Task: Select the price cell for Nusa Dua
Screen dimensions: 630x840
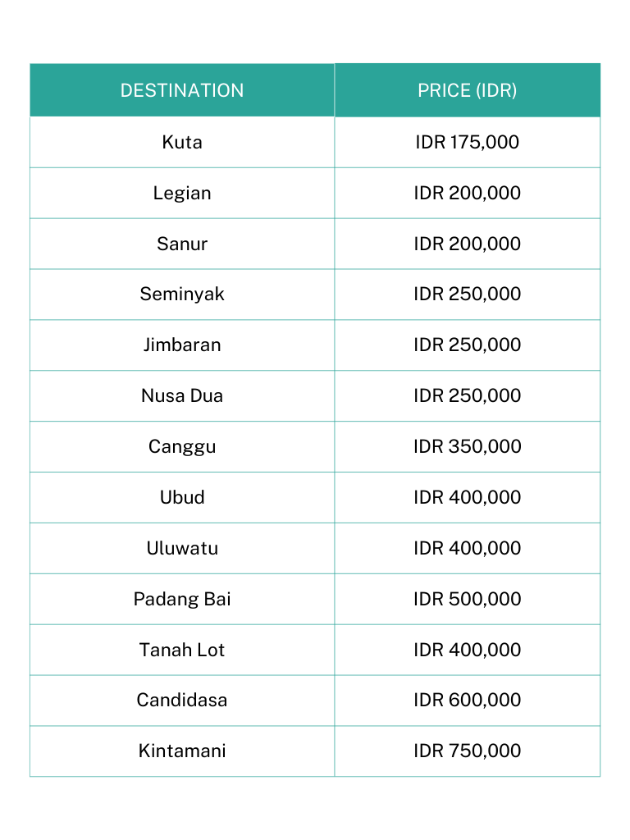Action: tap(468, 395)
